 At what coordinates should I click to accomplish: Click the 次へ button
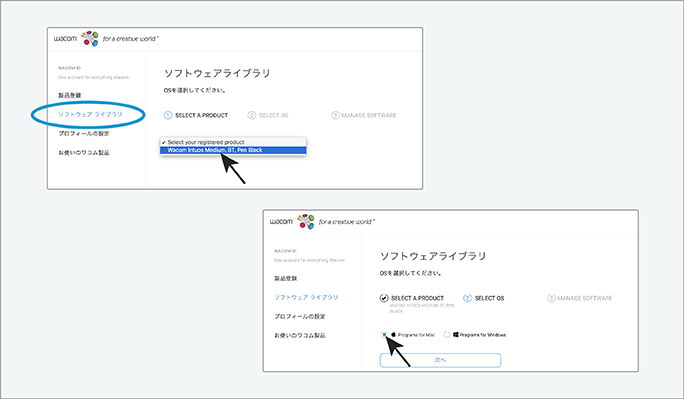pos(440,360)
